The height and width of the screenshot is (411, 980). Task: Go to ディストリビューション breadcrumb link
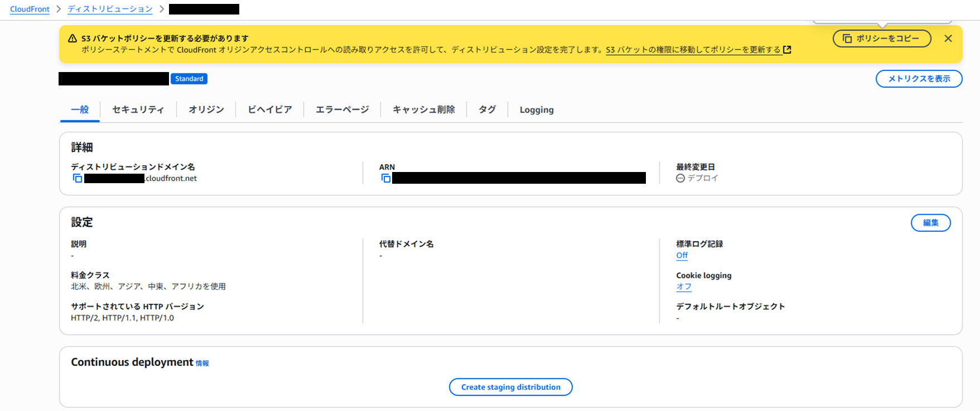point(110,9)
